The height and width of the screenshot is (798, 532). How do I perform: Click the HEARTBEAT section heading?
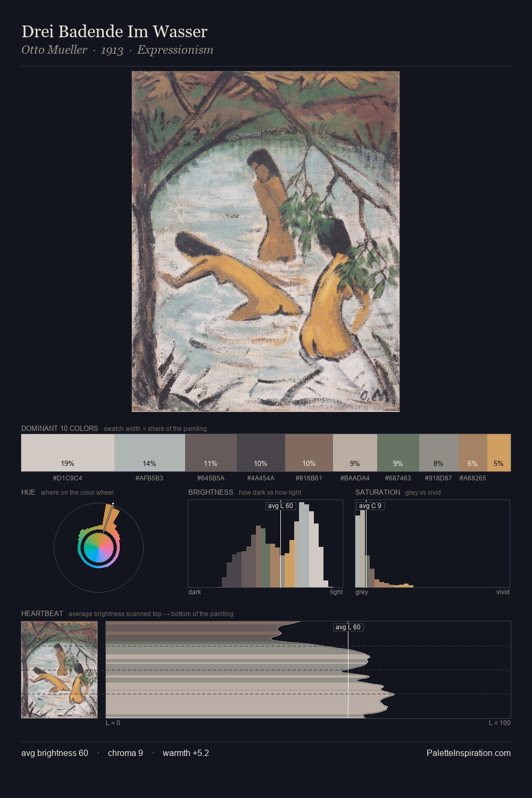(x=42, y=613)
